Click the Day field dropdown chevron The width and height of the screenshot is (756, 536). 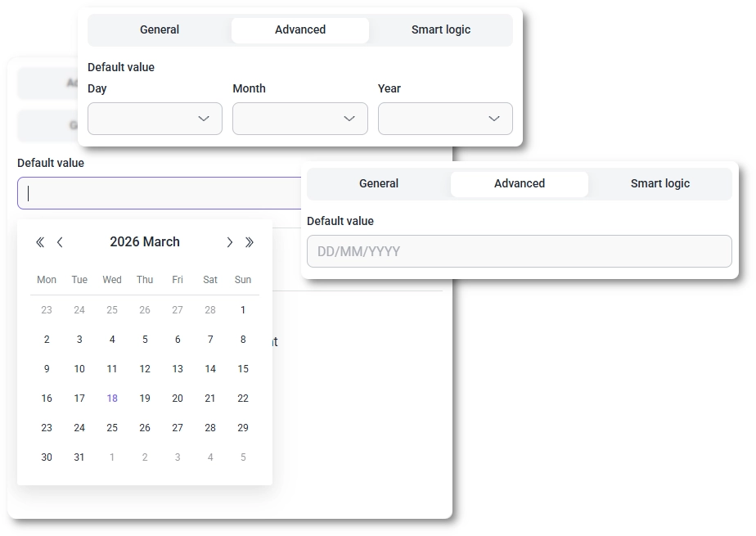[204, 119]
